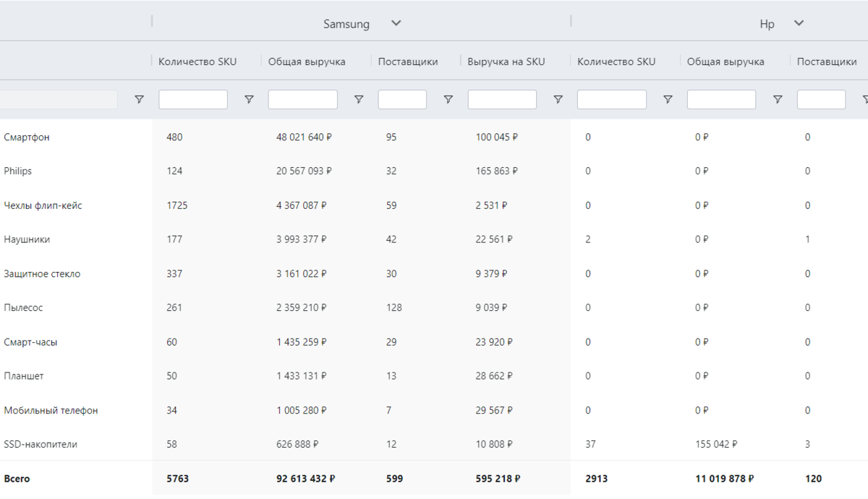Focus Hp Общая выручка filter input
Viewport: 868px width, 499px height.
tap(721, 100)
